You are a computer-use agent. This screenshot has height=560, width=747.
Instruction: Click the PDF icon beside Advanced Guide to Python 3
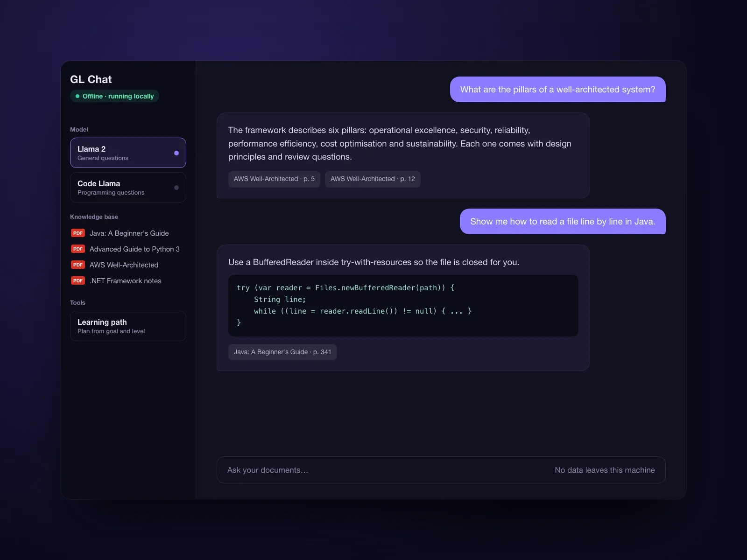[78, 249]
